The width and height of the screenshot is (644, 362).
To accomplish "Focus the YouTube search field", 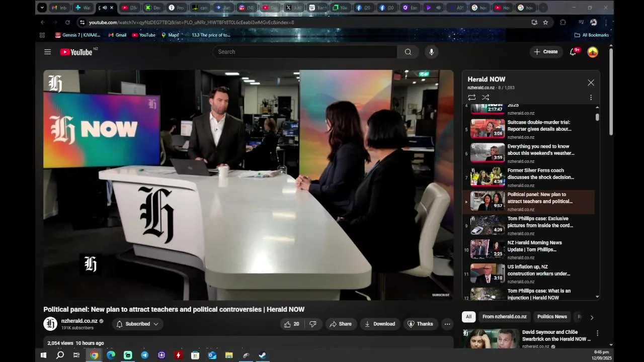I will (305, 52).
